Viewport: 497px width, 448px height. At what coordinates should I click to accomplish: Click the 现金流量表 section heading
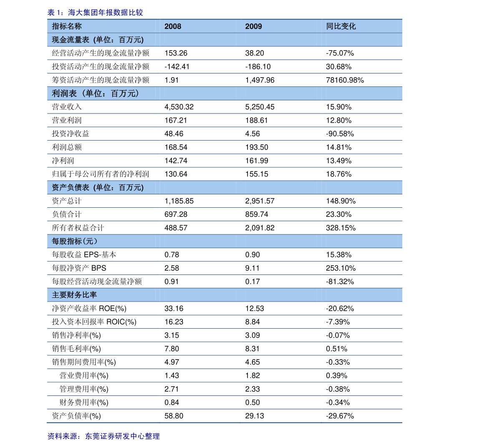[98, 40]
